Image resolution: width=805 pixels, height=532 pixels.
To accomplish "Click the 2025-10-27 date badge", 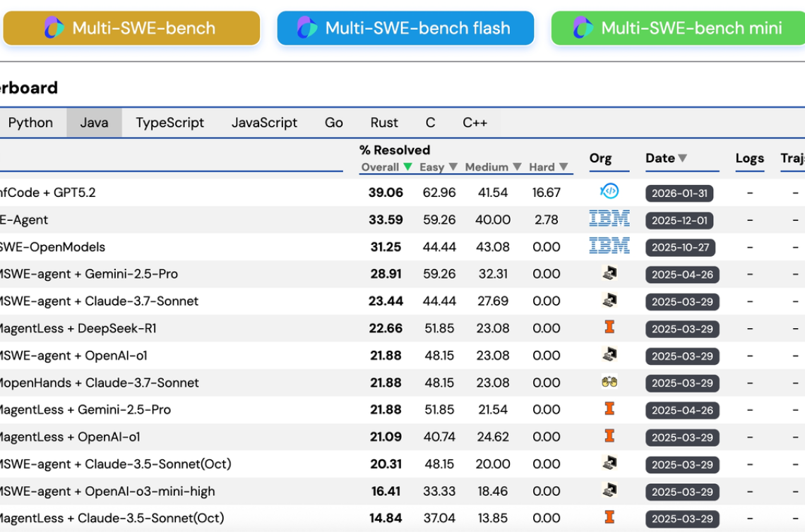I will pyautogui.click(x=680, y=248).
